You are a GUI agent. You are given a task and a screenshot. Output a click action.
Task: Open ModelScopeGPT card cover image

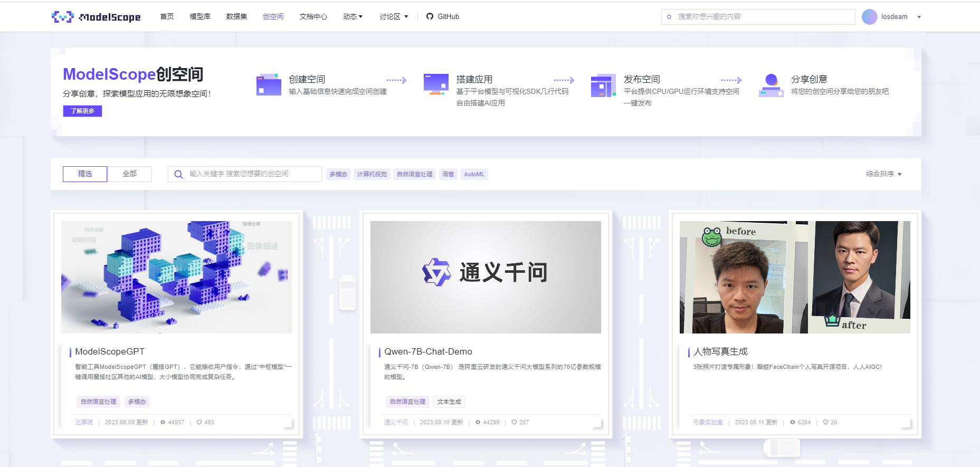pyautogui.click(x=176, y=277)
